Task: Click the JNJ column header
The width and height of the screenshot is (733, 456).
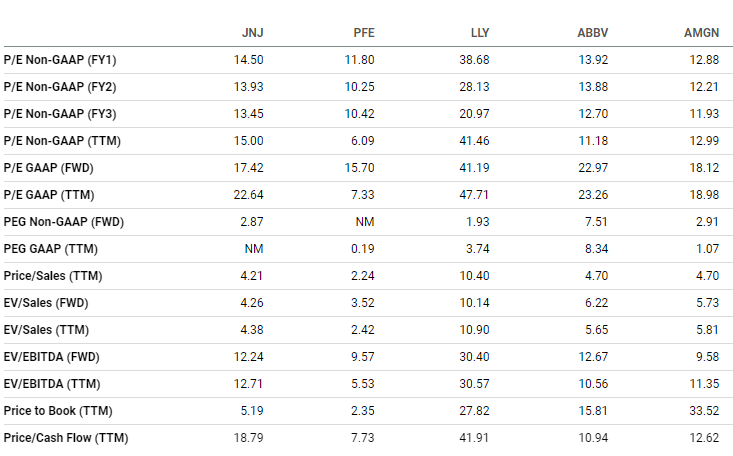Action: (x=252, y=33)
